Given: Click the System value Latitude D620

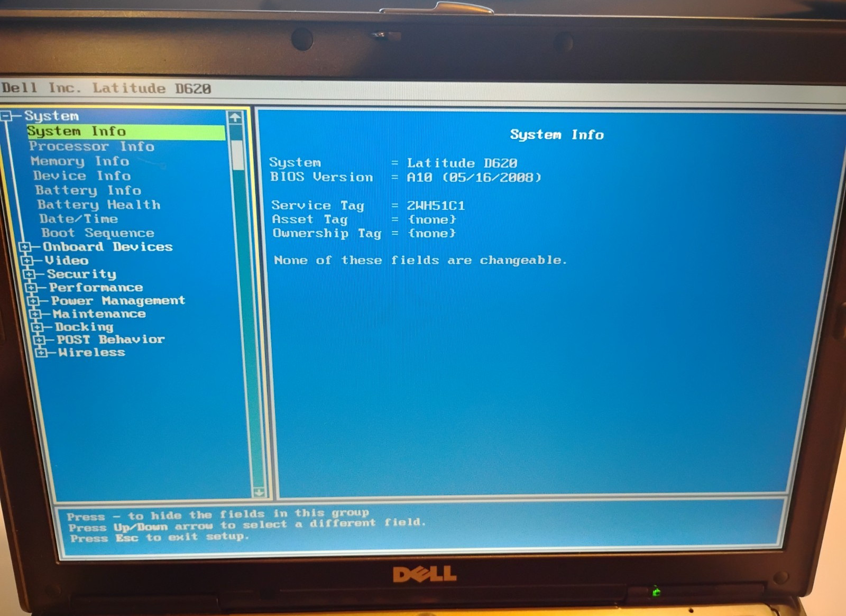Looking at the screenshot, I should click(x=462, y=163).
